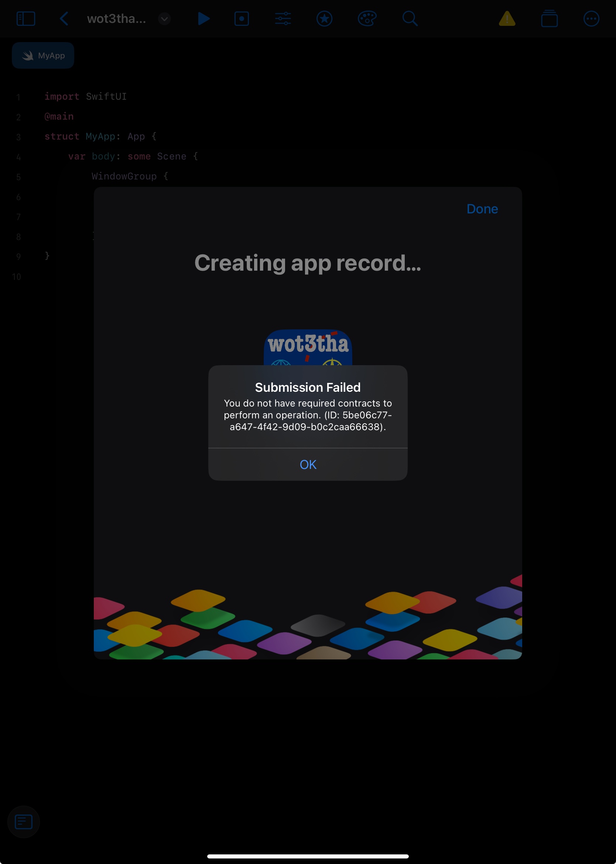
Task: Tap Done in the submission sheet
Action: coord(482,209)
